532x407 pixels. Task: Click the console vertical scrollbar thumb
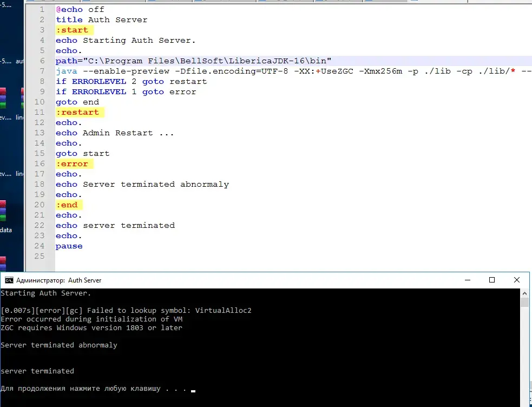point(524,303)
